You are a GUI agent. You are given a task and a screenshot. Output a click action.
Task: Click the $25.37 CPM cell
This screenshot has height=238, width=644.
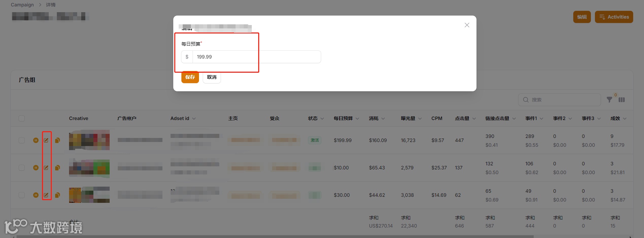pyautogui.click(x=439, y=168)
